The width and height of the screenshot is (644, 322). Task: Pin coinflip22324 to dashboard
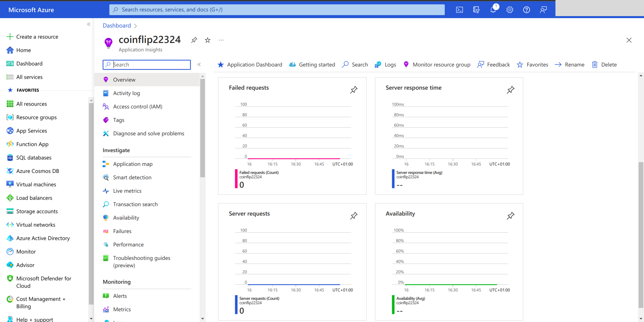click(x=194, y=40)
